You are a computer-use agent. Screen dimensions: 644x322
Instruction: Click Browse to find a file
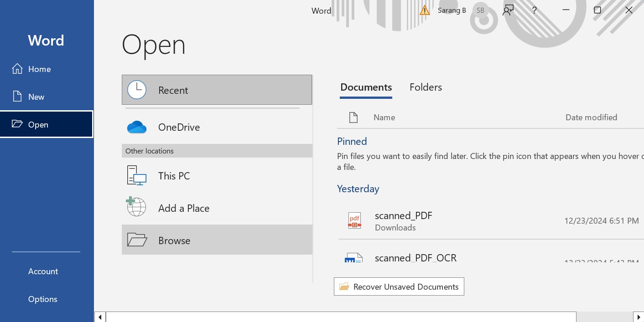[x=217, y=240]
